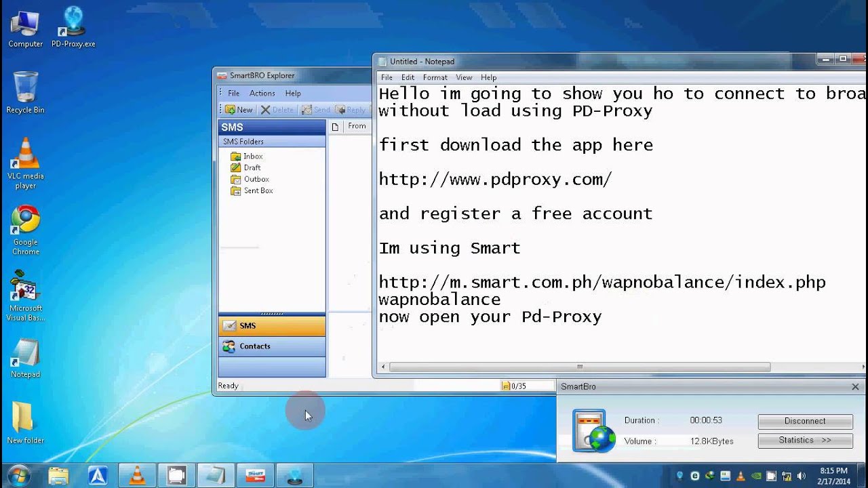
Task: Click the video recorder taskbar button
Action: pos(177,475)
